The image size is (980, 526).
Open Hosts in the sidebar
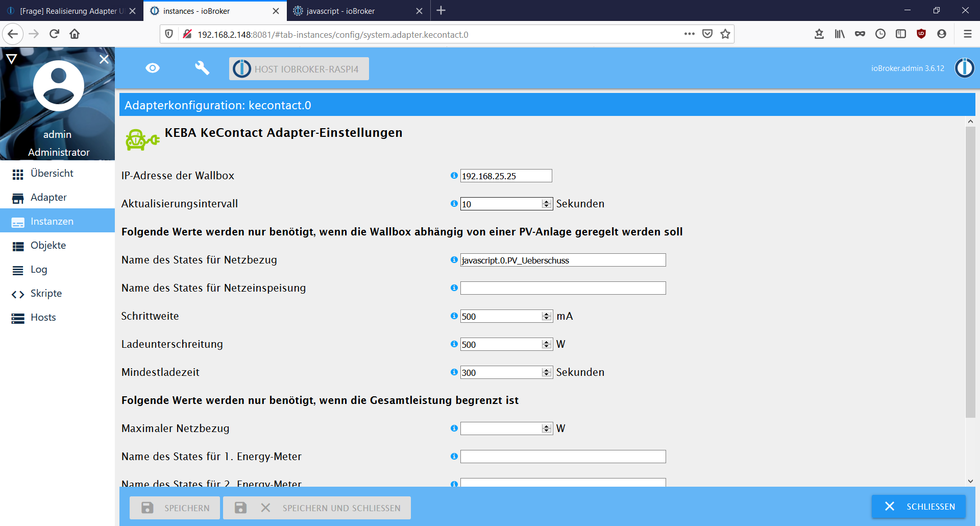click(57, 318)
